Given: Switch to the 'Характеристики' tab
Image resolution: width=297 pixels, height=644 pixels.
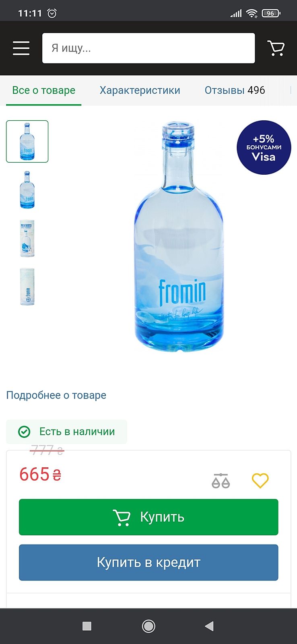Looking at the screenshot, I should (140, 90).
